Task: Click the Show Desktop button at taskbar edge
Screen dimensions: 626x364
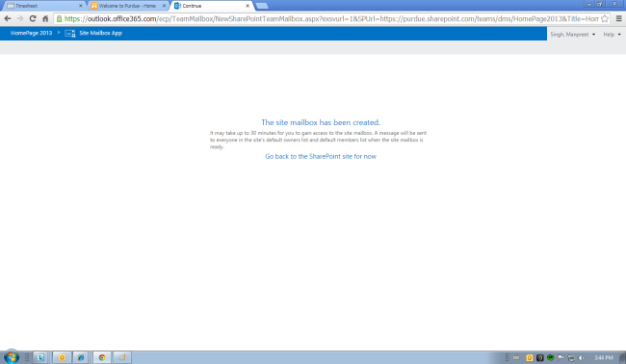Action: coord(622,357)
